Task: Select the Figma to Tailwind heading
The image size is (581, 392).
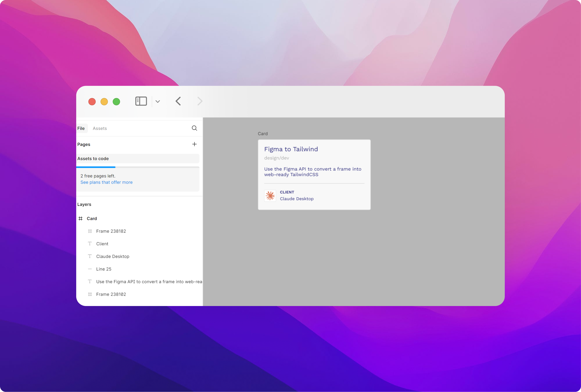Action: pyautogui.click(x=291, y=149)
